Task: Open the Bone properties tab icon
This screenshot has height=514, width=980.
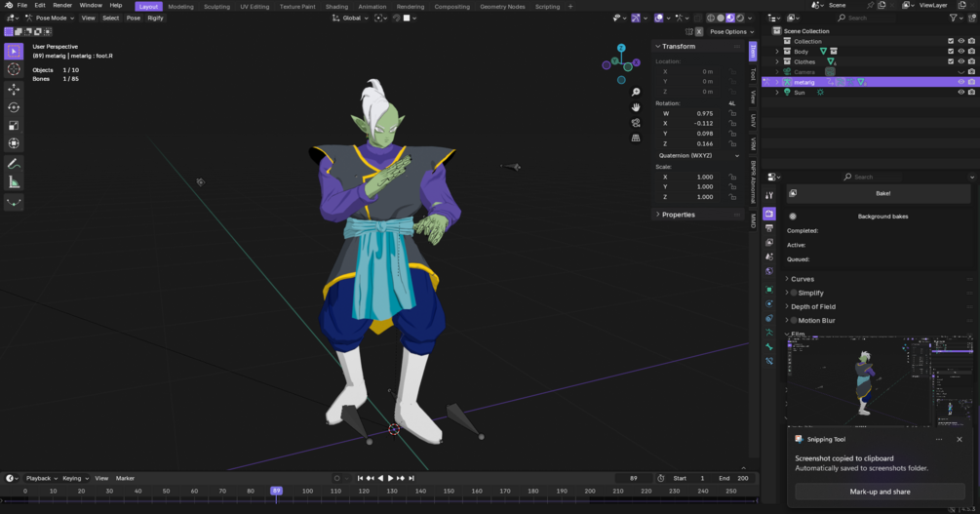Action: [x=769, y=347]
